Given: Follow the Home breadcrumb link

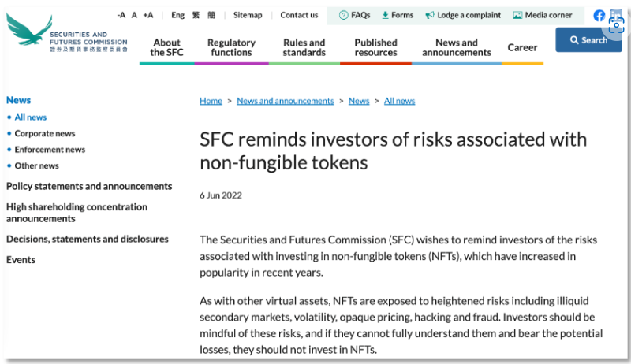Looking at the screenshot, I should click(211, 101).
